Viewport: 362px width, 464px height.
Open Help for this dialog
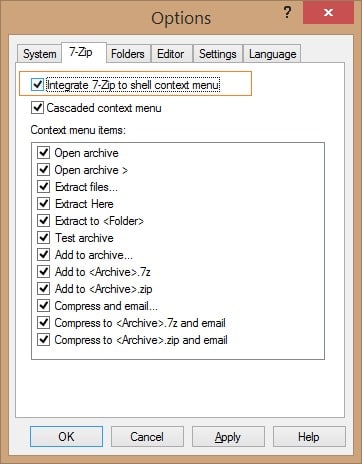pos(309,436)
